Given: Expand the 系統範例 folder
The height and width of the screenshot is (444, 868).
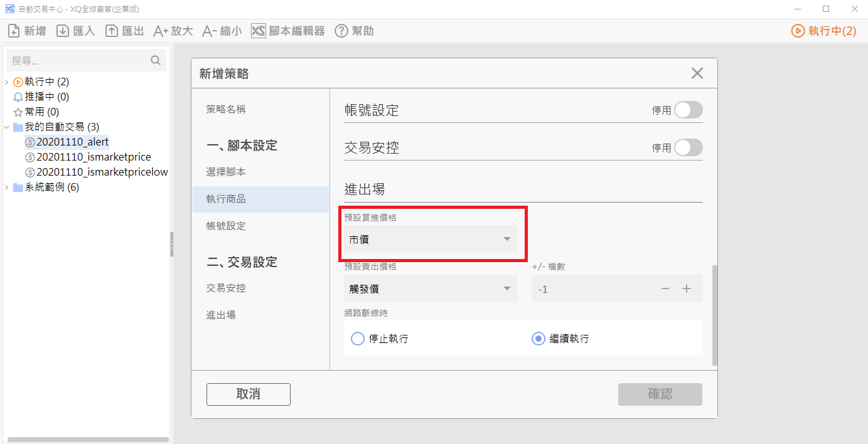Looking at the screenshot, I should click(6, 188).
